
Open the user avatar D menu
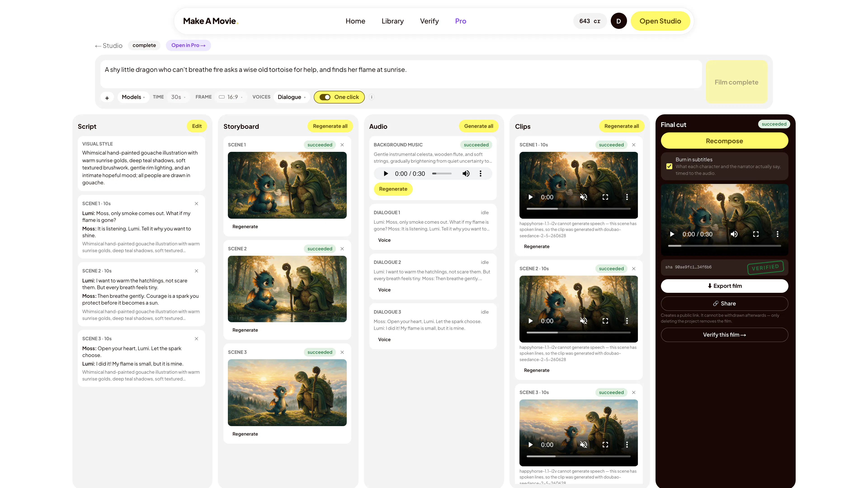pyautogui.click(x=619, y=21)
